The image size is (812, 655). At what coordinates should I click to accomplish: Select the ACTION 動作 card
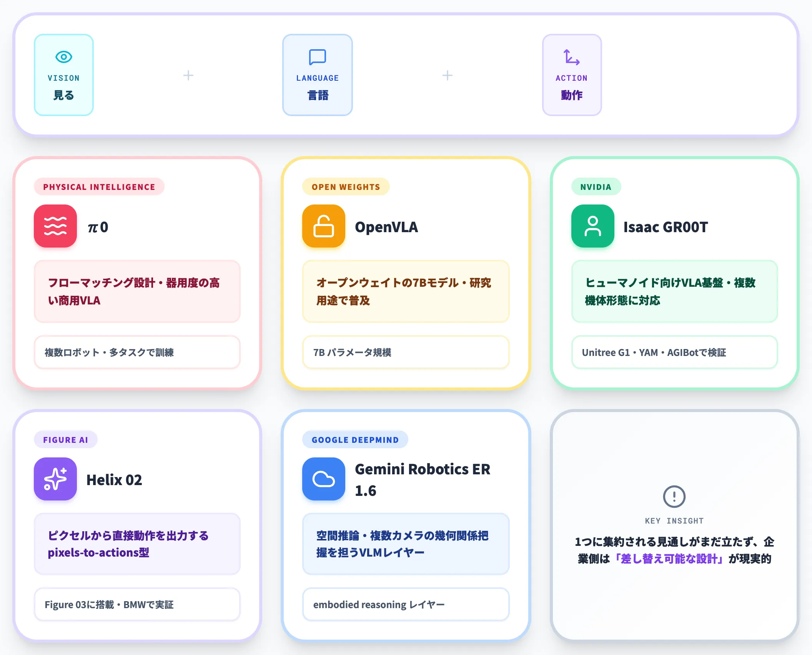click(572, 75)
